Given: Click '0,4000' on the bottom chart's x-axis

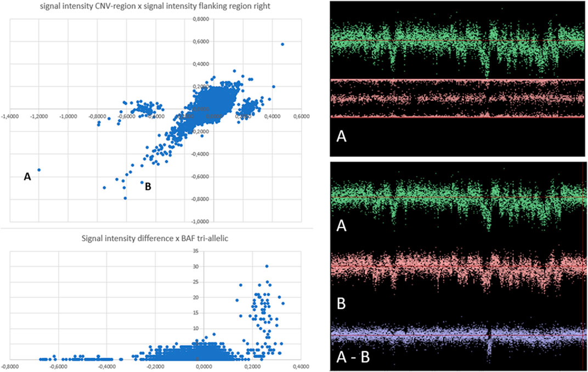Looking at the screenshot, I should pos(302,367).
